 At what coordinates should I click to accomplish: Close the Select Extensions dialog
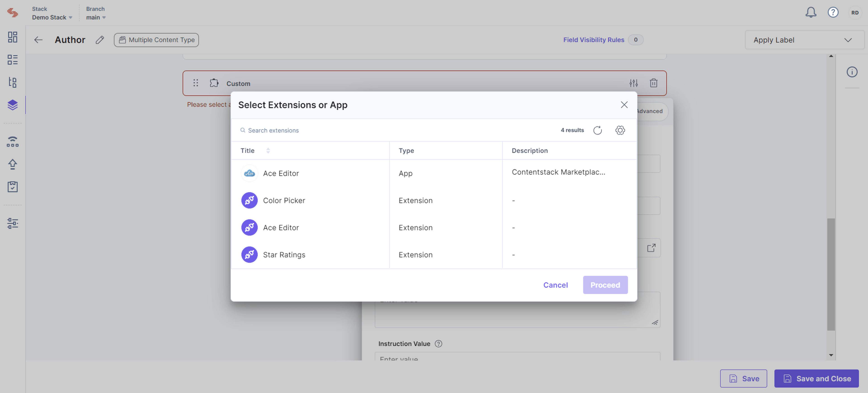click(x=624, y=105)
